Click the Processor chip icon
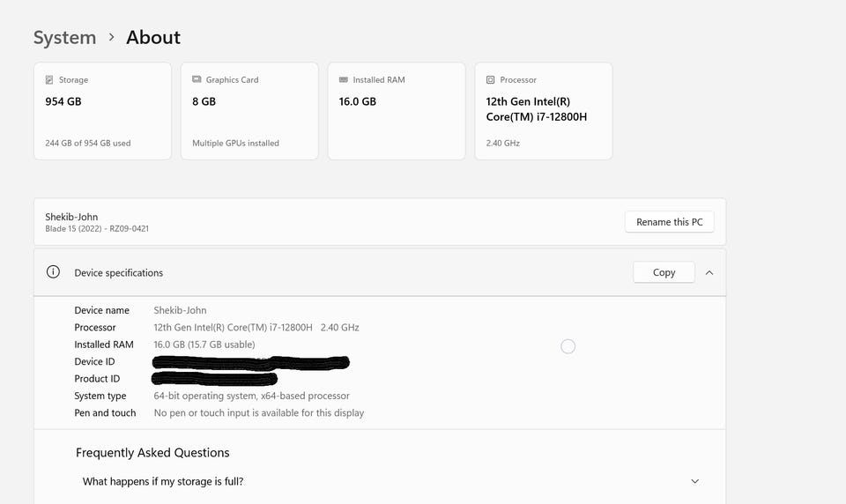Screen dimensions: 846x504 coord(491,80)
